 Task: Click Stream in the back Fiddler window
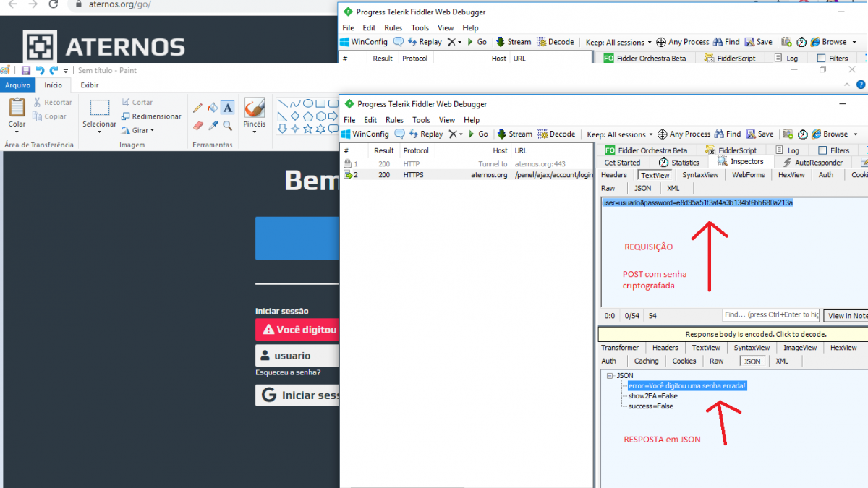coord(513,42)
